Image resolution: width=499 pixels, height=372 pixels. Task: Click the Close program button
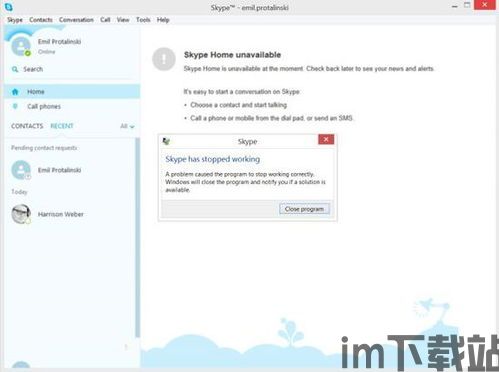tap(304, 209)
